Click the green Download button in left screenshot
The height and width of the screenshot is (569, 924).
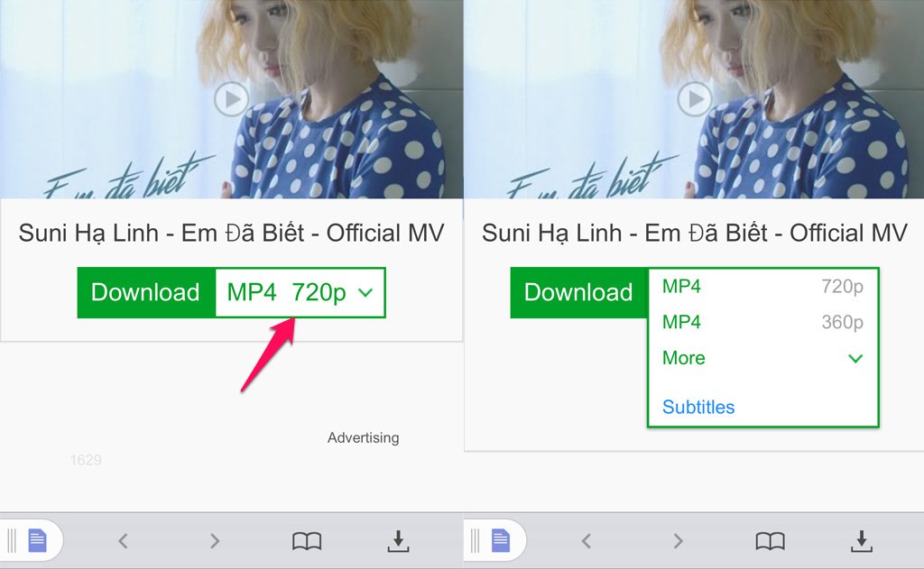click(x=146, y=293)
